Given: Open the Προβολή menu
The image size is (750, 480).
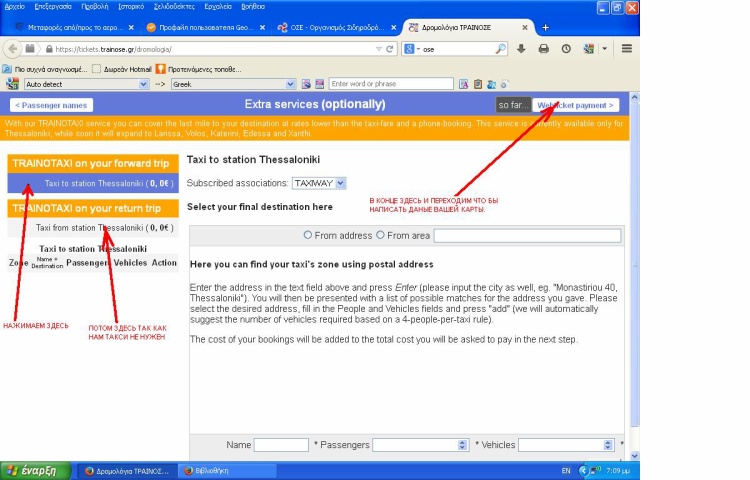Looking at the screenshot, I should pos(95,7).
